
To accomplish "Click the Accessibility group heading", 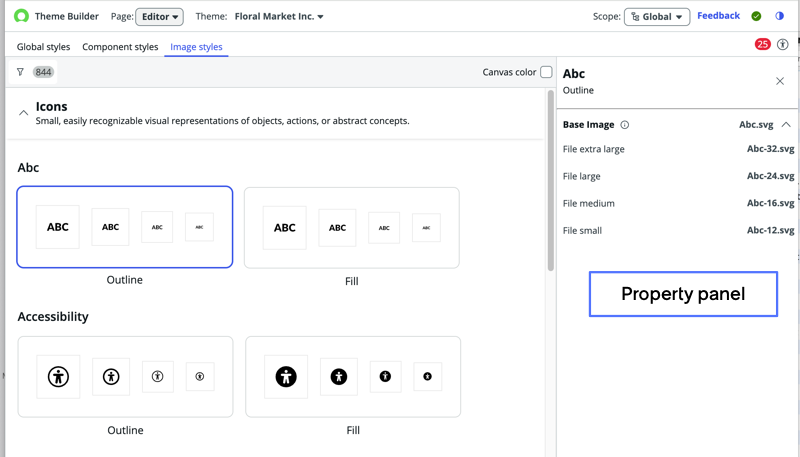I will pos(53,317).
